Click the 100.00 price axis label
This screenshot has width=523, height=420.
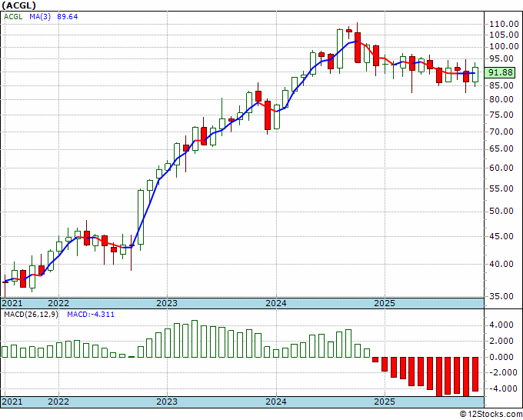coord(504,46)
